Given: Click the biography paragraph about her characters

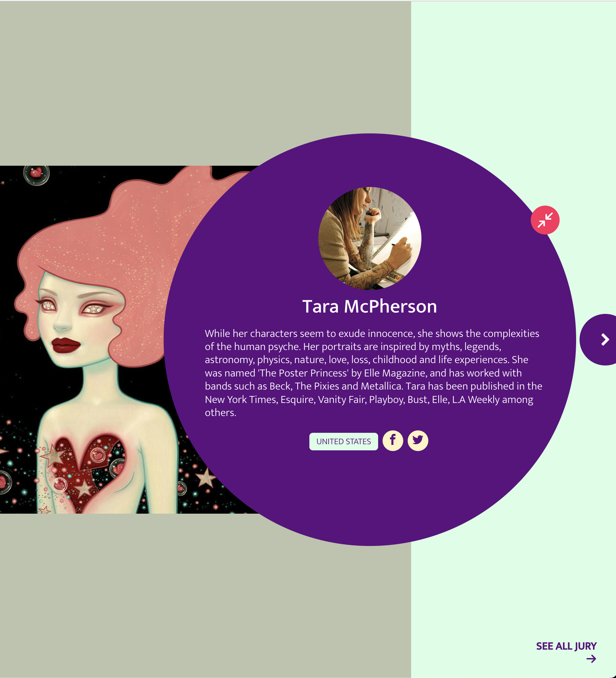Looking at the screenshot, I should coord(373,373).
